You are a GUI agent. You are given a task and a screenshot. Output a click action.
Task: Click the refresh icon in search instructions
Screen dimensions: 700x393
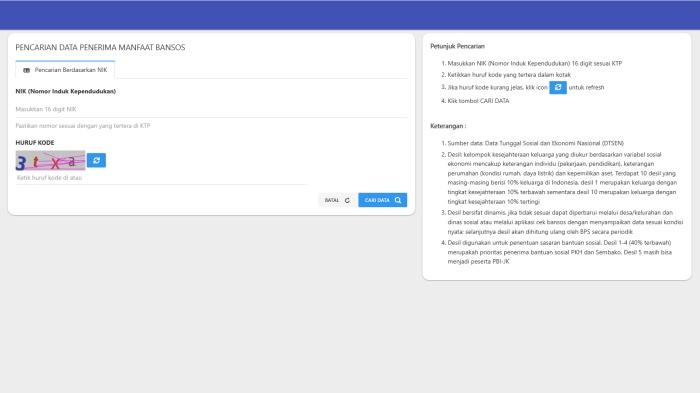coord(558,87)
